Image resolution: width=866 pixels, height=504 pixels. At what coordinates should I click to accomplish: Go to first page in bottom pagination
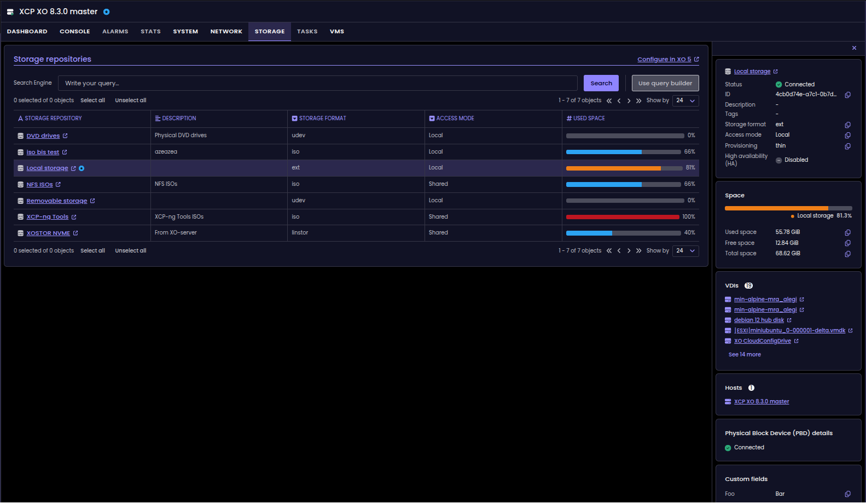(x=609, y=251)
